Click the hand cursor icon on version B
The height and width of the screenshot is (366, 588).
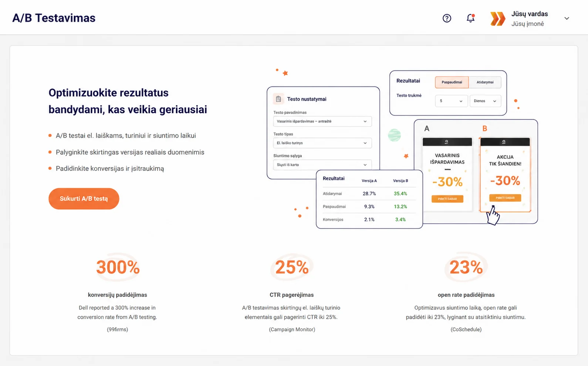[x=493, y=215]
